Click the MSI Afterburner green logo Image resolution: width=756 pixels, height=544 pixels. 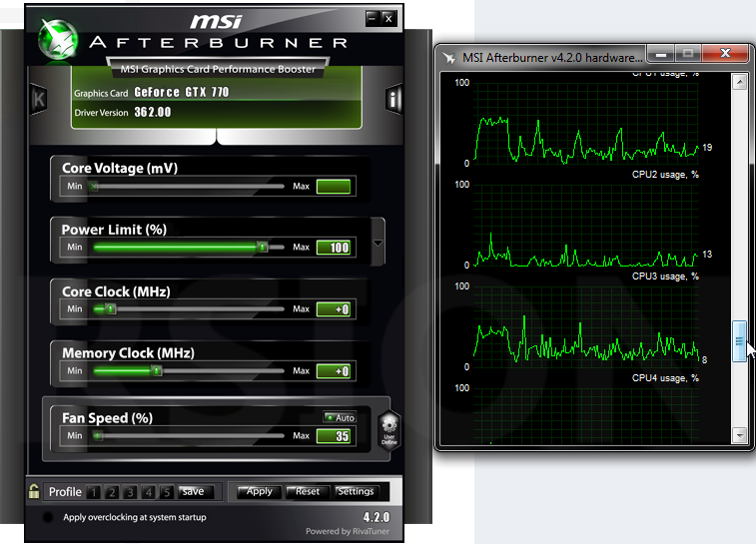(x=58, y=39)
